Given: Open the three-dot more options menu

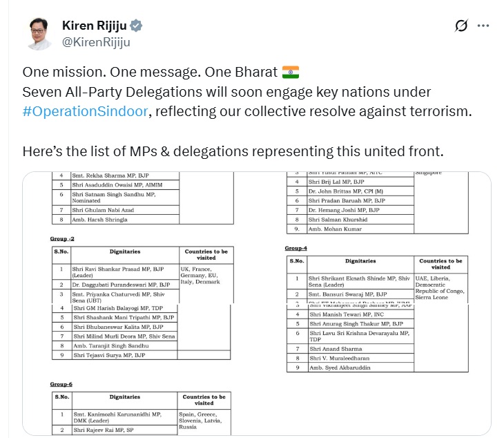Looking at the screenshot, I should coord(483,26).
